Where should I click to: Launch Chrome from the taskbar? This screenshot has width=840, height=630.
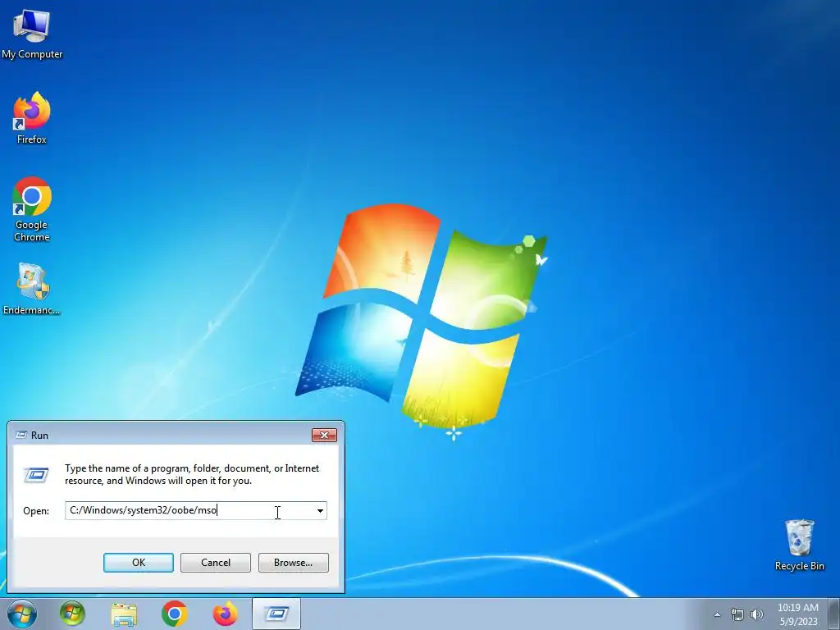tap(174, 614)
